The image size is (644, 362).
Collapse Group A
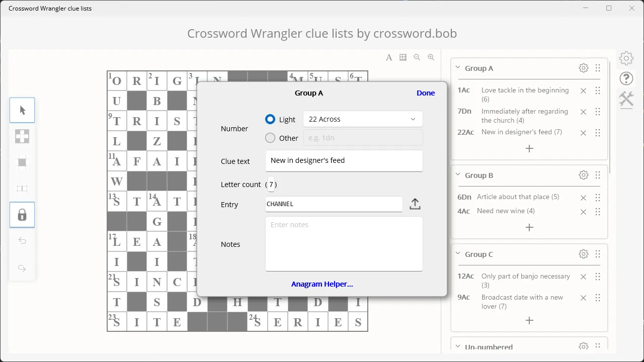[x=458, y=68]
